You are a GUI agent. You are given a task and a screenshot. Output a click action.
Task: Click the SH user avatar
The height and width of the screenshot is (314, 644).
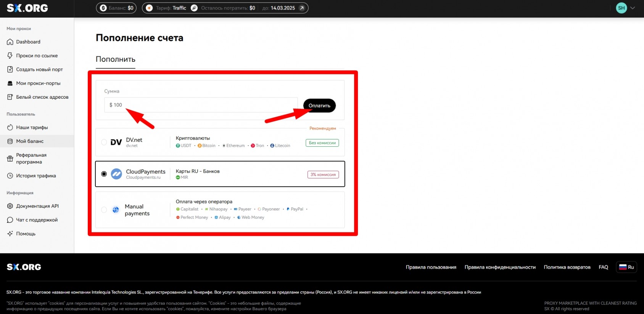coord(621,8)
